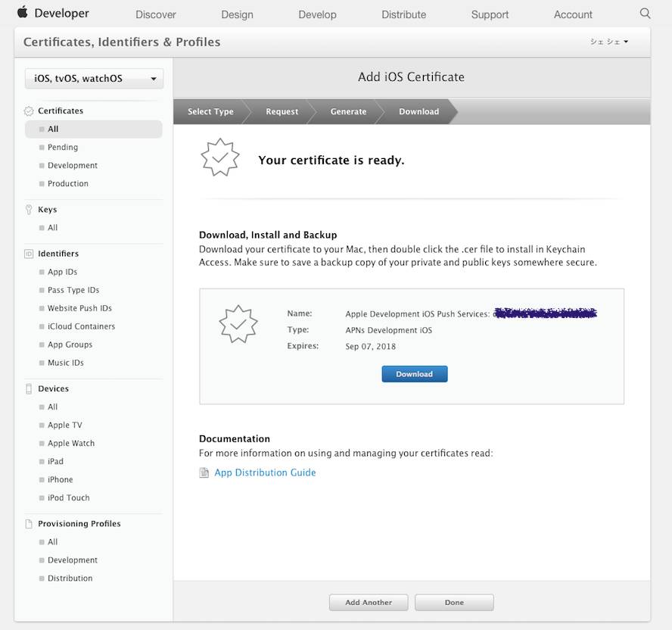Click the Add Another button
Image resolution: width=672 pixels, height=630 pixels.
point(369,602)
